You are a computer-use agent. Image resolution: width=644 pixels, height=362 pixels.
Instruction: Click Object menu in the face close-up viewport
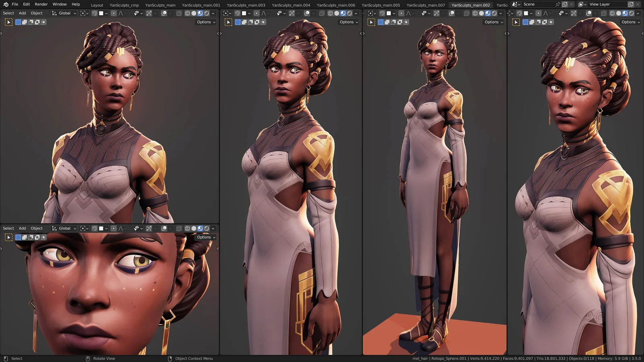pyautogui.click(x=37, y=228)
